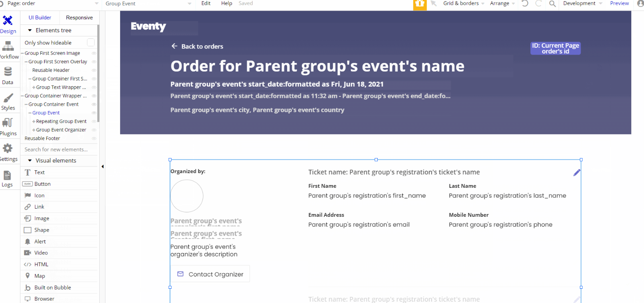Viewport: 644px width, 303px height.
Task: Open the Logs tab icon
Action: coord(7,176)
